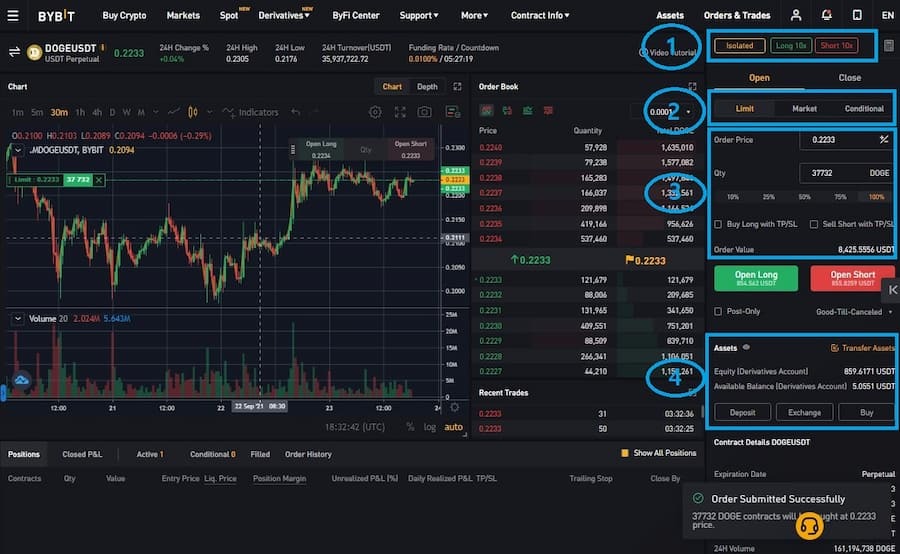
Task: Hide asset balances with eye icon
Action: tap(746, 347)
